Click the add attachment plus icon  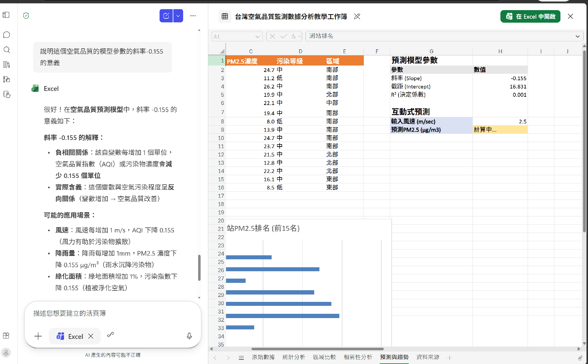[38, 336]
